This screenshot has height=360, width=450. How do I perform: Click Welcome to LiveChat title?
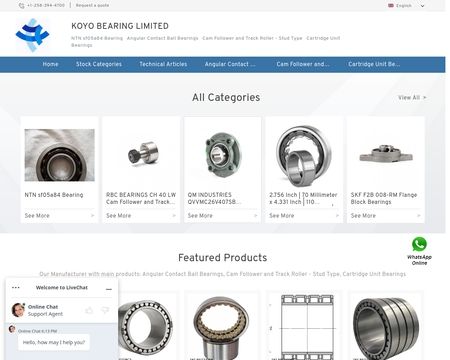[62, 287]
